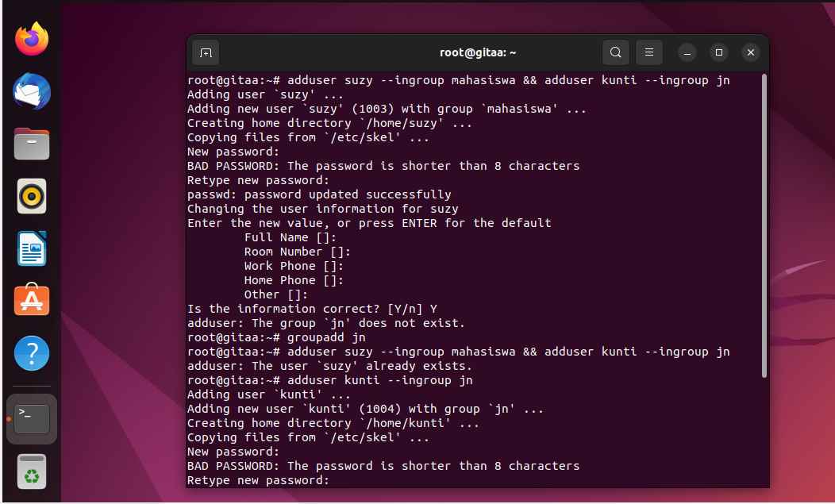Viewport: 835px width, 504px height.
Task: Click the 'groupadd jn' command line
Action: (276, 337)
